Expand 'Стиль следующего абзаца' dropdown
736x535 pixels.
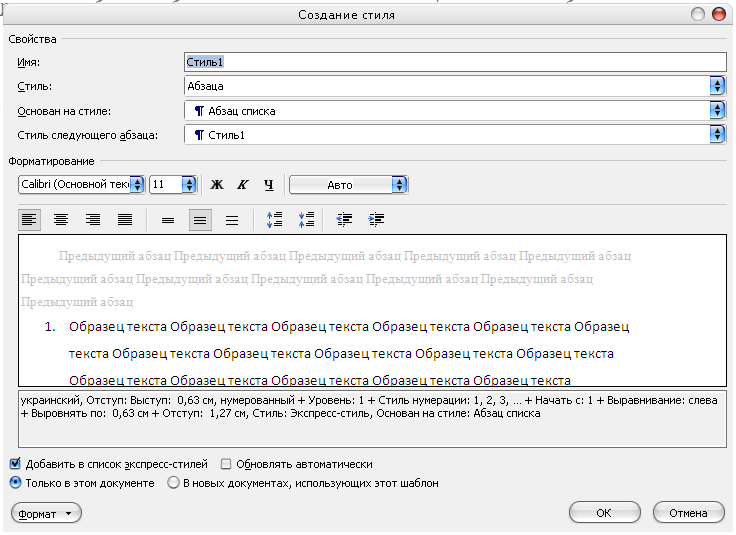(716, 134)
